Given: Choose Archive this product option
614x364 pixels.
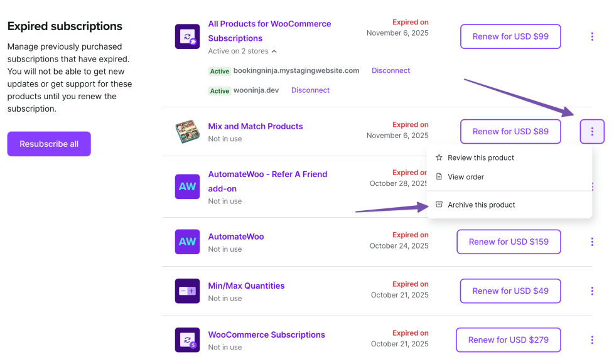Looking at the screenshot, I should 482,205.
